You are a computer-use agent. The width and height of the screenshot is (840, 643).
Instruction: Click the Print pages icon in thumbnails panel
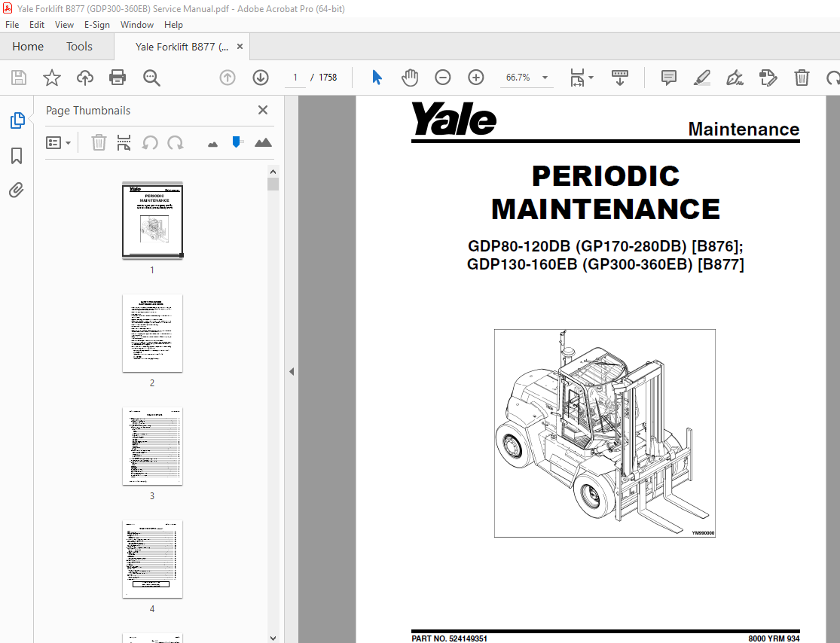124,143
